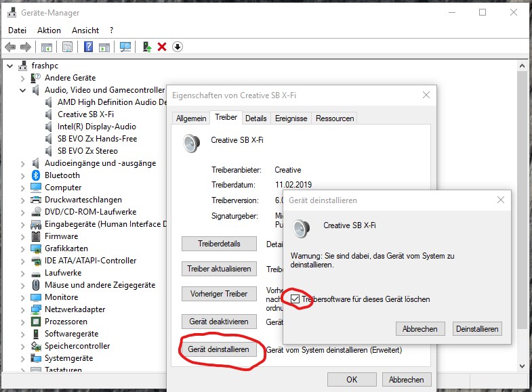This screenshot has height=392, width=532.
Task: Click Abbrechen in Gerät deinstallieren dialog
Action: 420,328
